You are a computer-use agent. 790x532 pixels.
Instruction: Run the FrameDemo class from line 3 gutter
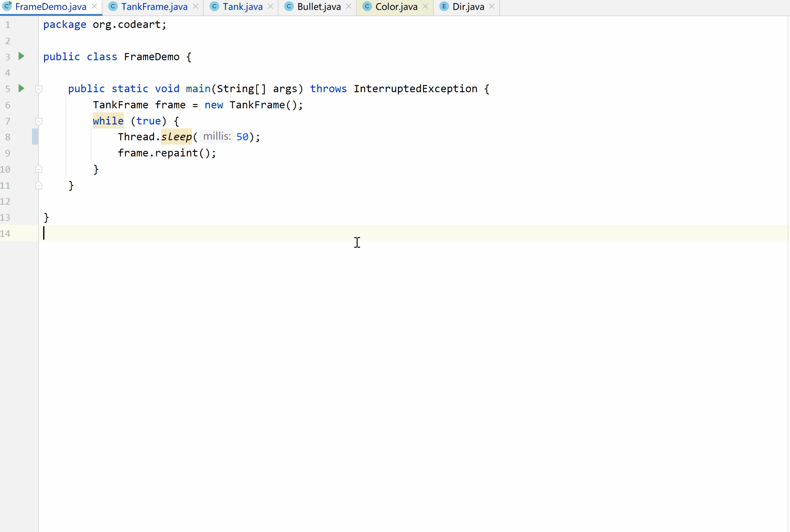[21, 56]
